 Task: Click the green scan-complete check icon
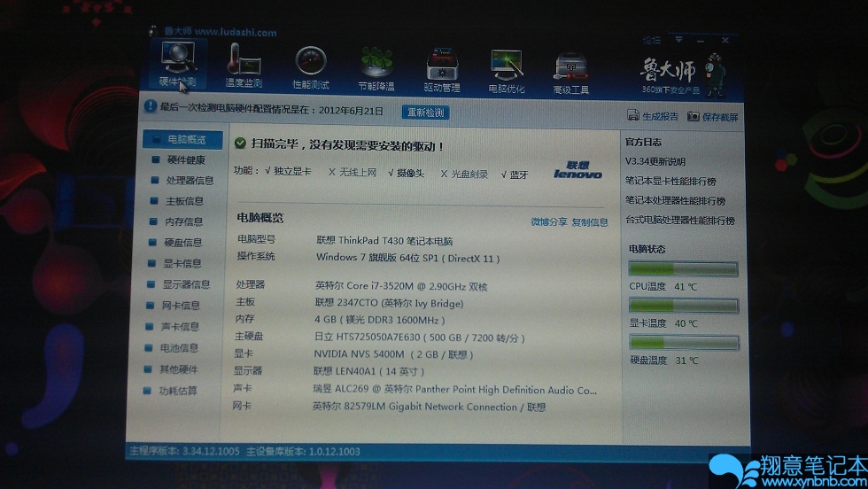(x=240, y=143)
